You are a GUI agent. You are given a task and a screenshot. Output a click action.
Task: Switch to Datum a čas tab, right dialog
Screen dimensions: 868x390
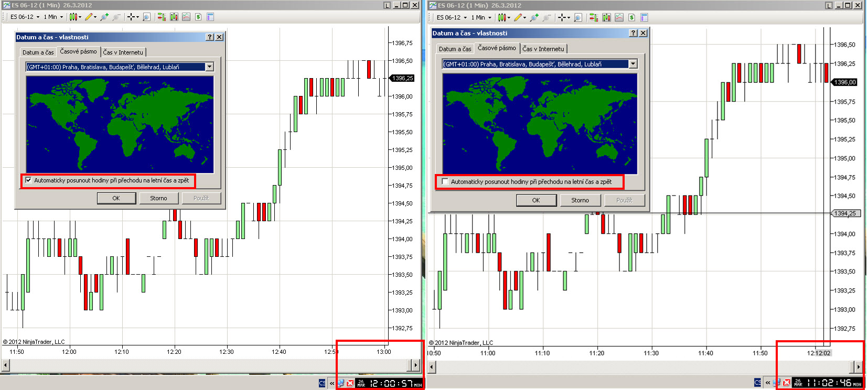tap(455, 49)
